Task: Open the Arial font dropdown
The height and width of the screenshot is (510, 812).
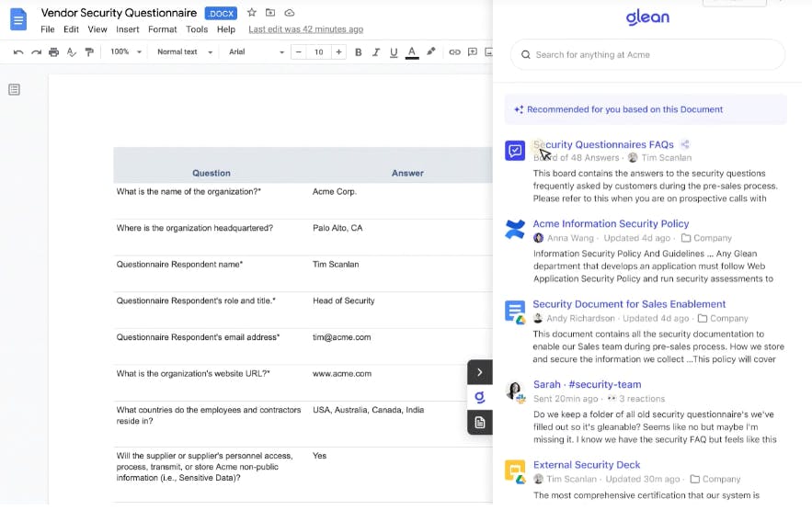Action: click(257, 52)
